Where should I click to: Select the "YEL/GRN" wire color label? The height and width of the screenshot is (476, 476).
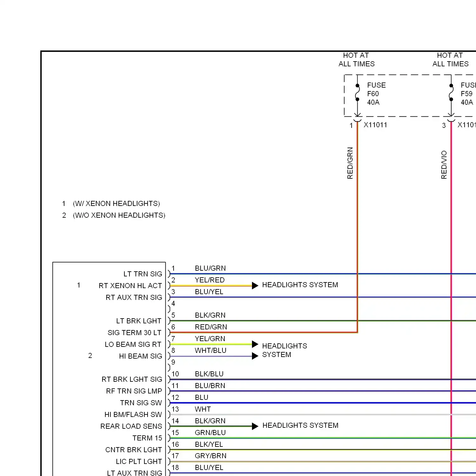[210, 339]
